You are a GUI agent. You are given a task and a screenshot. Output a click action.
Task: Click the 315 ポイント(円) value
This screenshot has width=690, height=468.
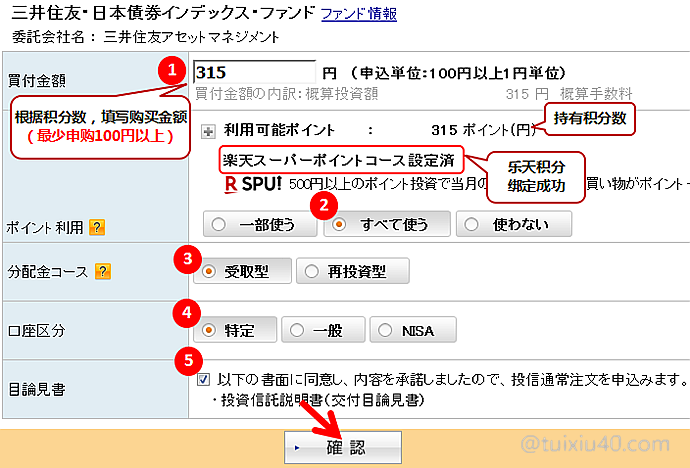pos(484,130)
